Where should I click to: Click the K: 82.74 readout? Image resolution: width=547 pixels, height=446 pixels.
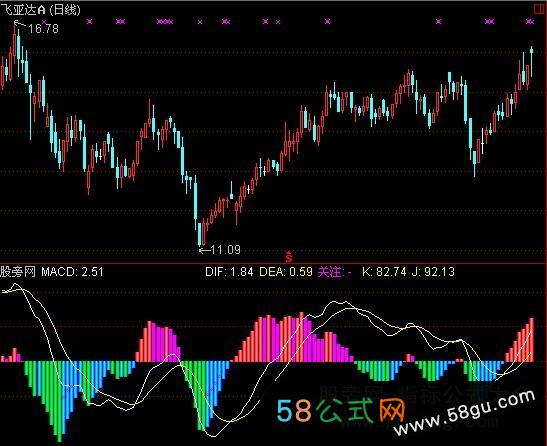click(x=384, y=272)
